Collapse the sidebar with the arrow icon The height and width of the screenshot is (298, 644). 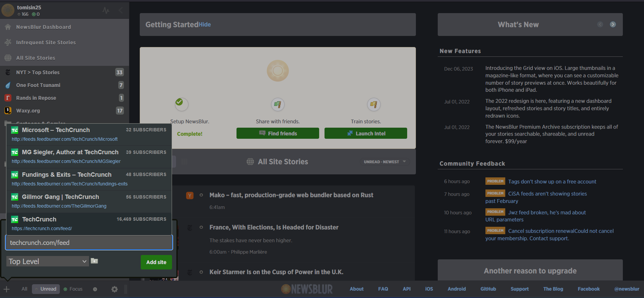(x=121, y=10)
